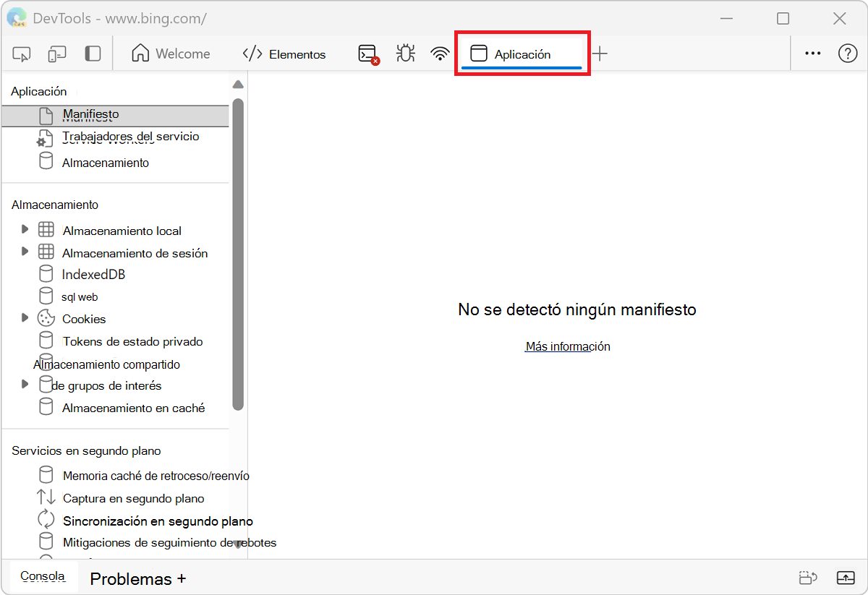This screenshot has height=595, width=868.
Task: Click the service workers gear-file icon
Action: (45, 138)
